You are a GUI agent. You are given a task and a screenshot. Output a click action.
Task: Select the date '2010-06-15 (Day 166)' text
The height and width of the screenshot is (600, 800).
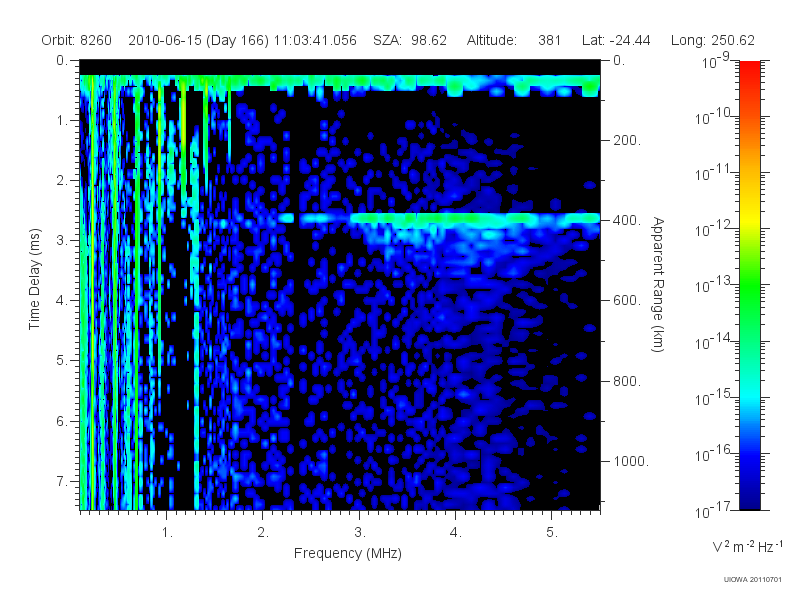[198, 40]
